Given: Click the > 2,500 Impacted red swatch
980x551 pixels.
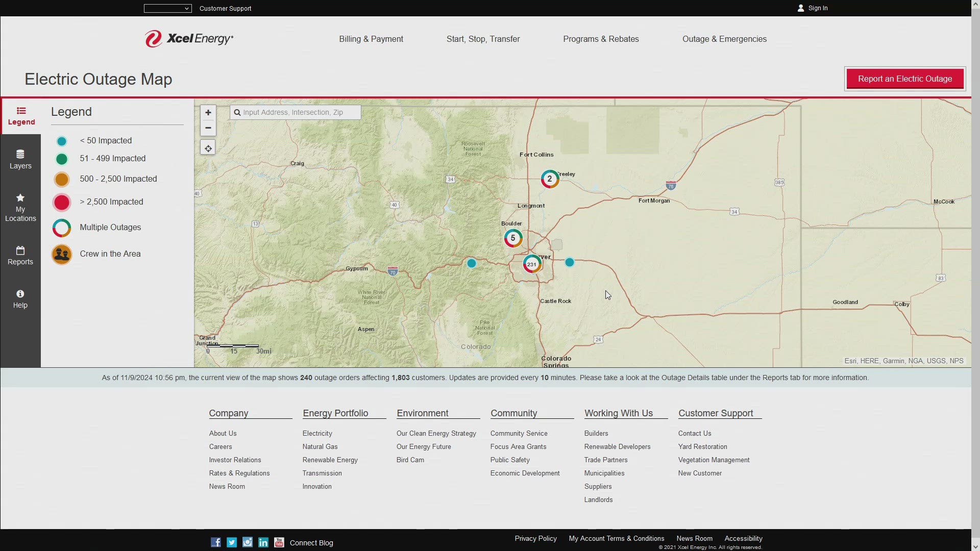Looking at the screenshot, I should [x=62, y=203].
